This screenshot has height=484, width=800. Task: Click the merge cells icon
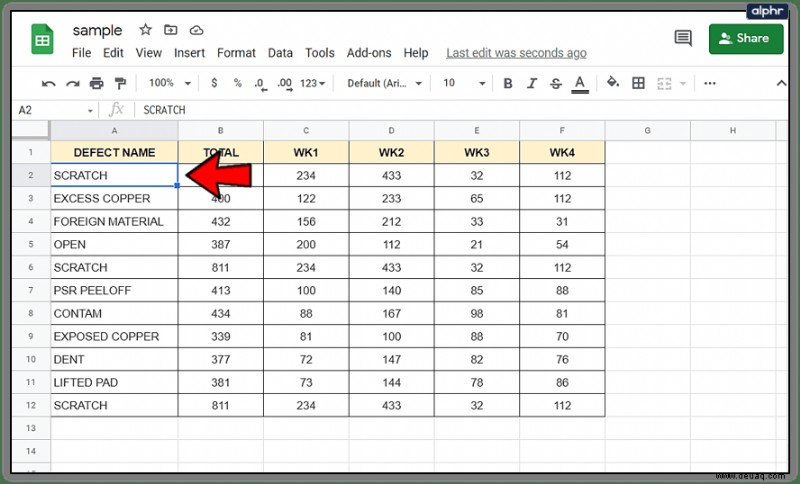click(x=664, y=83)
